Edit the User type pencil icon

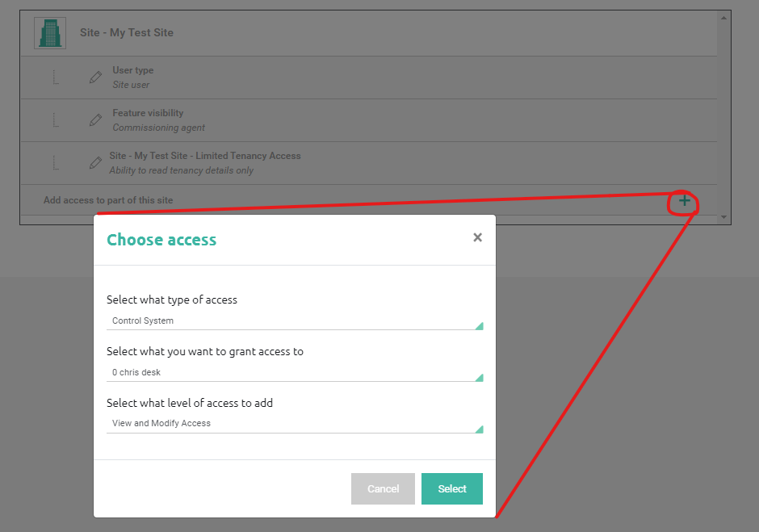coord(96,77)
